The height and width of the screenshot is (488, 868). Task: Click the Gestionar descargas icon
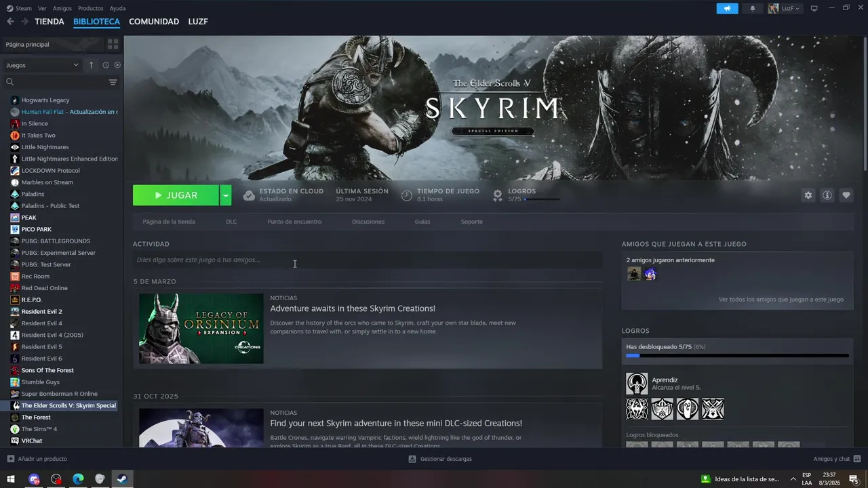pyautogui.click(x=412, y=459)
